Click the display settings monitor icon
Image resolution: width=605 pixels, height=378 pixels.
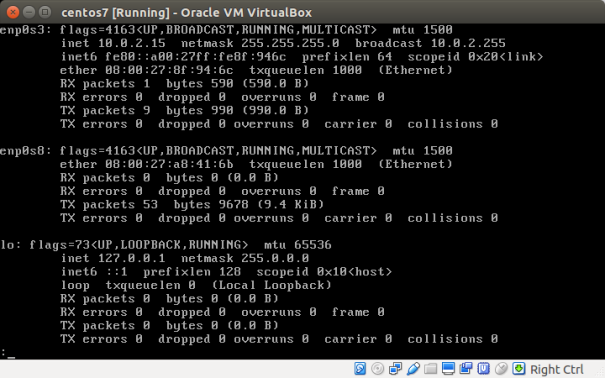tap(448, 369)
